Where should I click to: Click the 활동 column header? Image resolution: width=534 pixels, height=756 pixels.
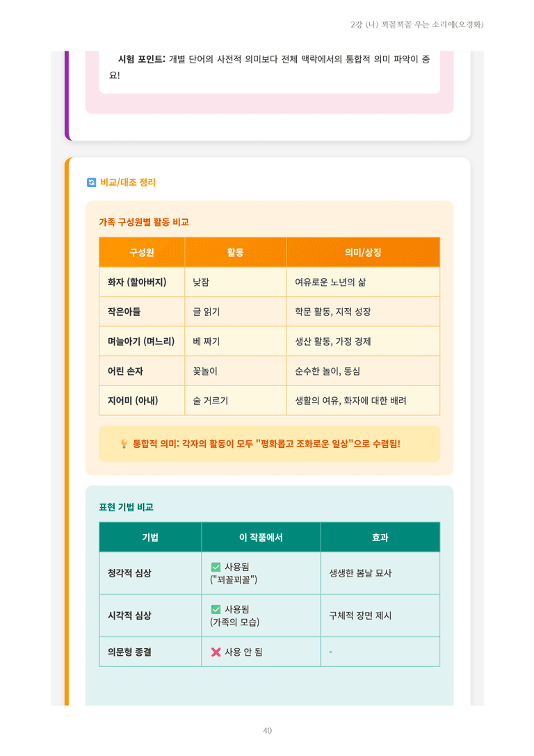(x=235, y=252)
